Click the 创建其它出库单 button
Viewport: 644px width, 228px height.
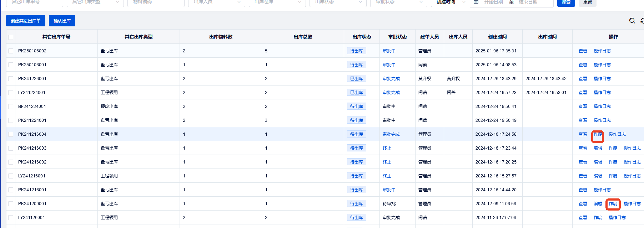point(26,21)
